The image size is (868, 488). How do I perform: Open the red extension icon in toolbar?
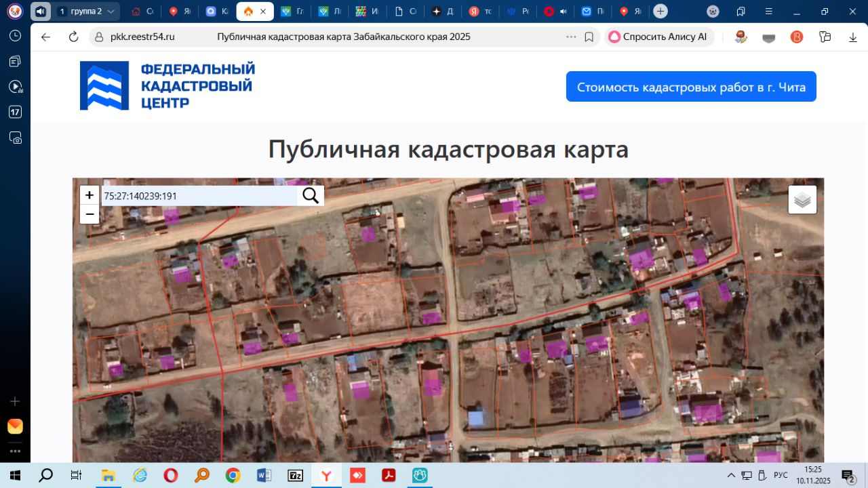[x=797, y=37]
